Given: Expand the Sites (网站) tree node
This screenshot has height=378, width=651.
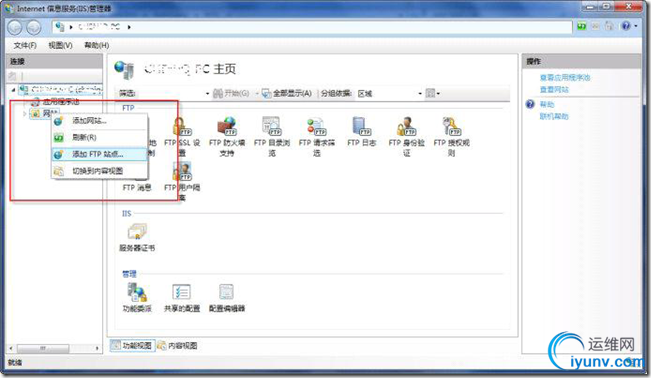Looking at the screenshot, I should (x=24, y=113).
